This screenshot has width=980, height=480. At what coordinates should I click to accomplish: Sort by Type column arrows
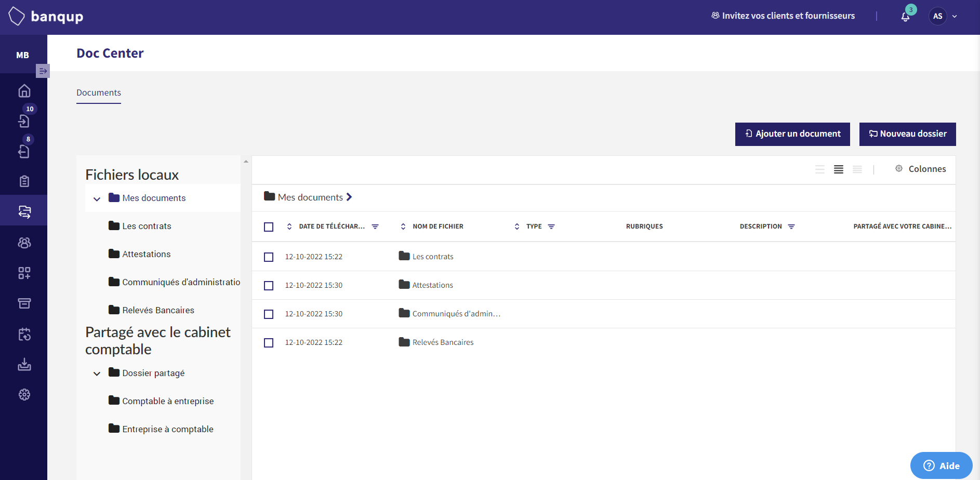pyautogui.click(x=517, y=226)
